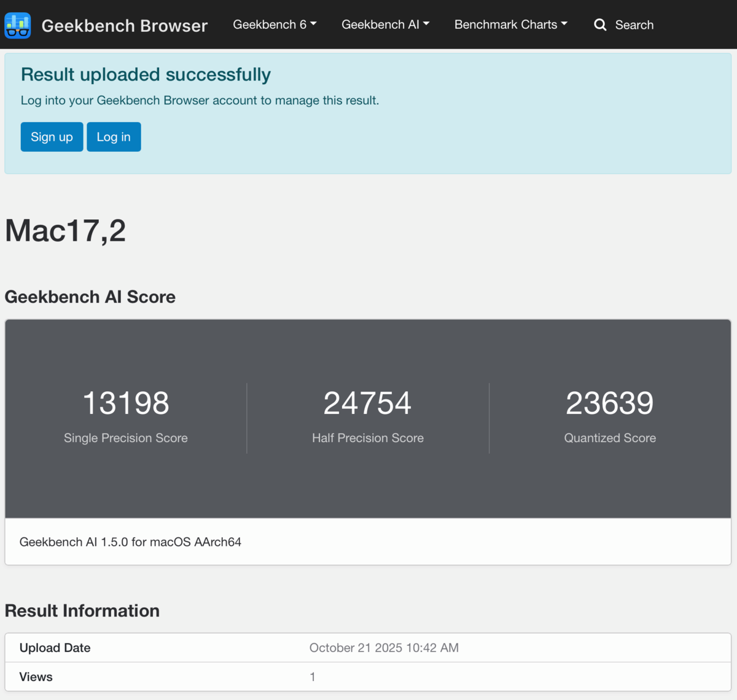Screen dimensions: 737x700
Task: Click the Mac17,2 result title
Action: tap(65, 230)
